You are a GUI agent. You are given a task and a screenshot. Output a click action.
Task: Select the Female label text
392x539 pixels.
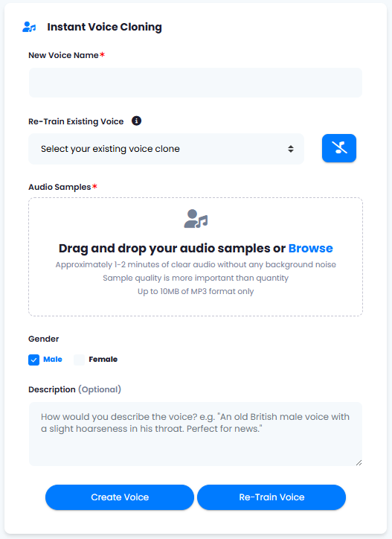pos(103,360)
